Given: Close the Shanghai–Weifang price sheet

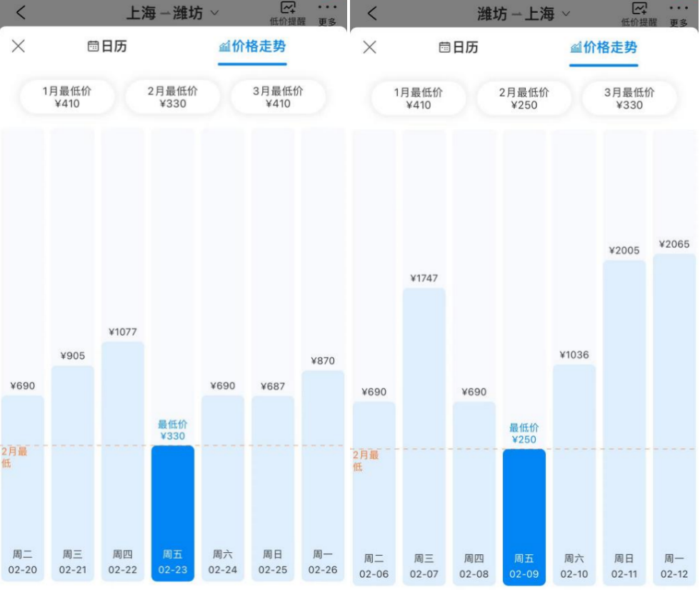Looking at the screenshot, I should tap(19, 46).
